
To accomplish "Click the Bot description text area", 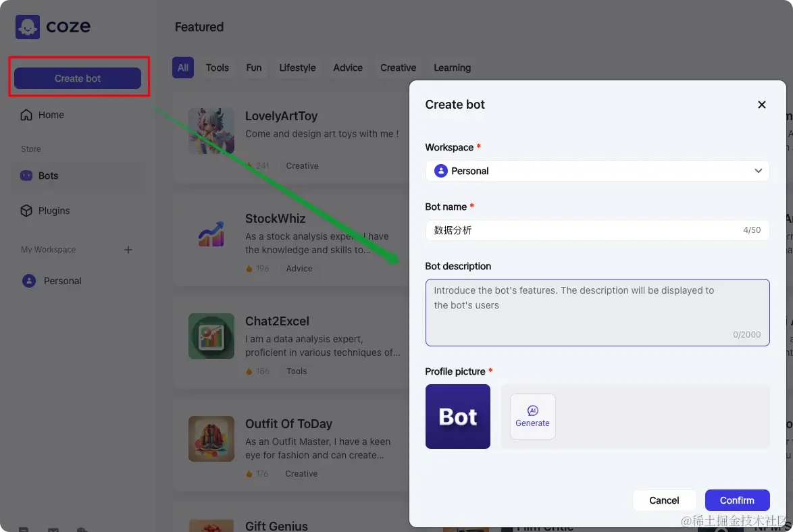I will [x=597, y=313].
